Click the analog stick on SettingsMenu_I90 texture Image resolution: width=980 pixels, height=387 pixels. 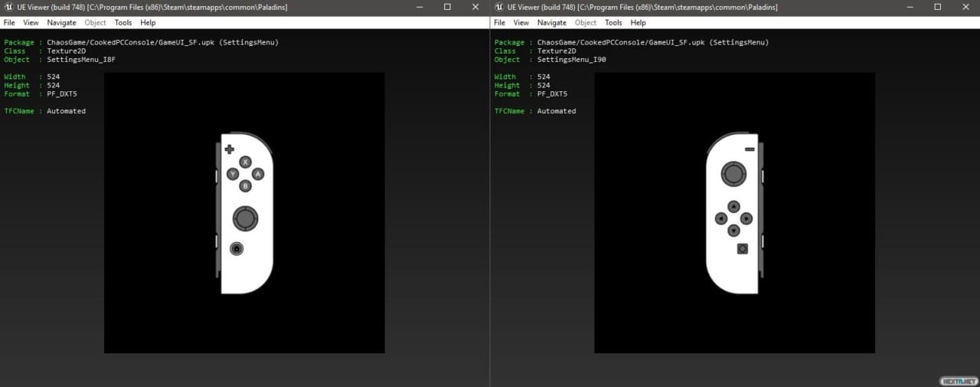pos(733,174)
